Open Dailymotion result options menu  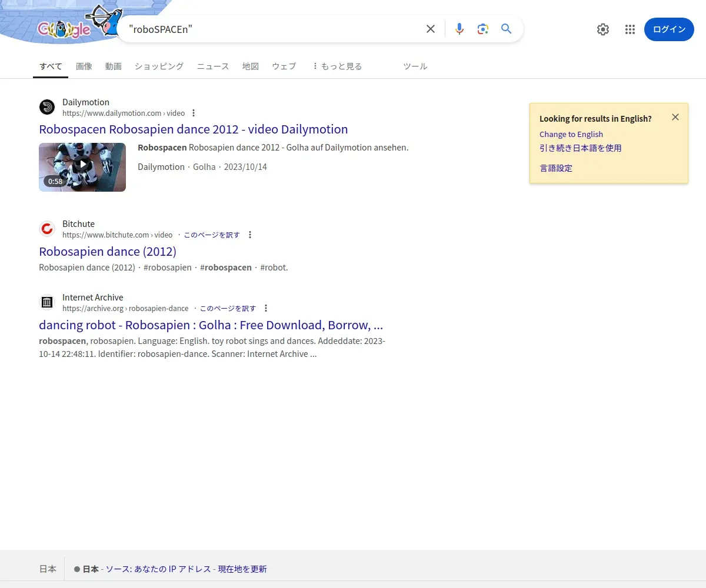pos(194,113)
